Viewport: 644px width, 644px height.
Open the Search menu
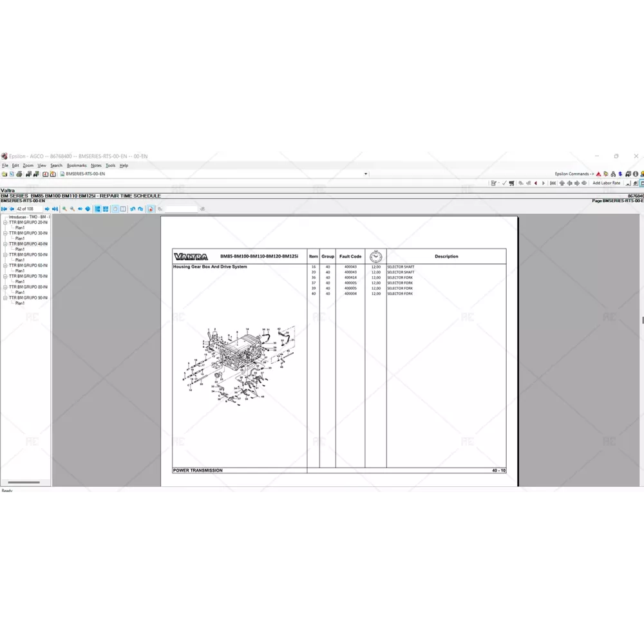56,166
